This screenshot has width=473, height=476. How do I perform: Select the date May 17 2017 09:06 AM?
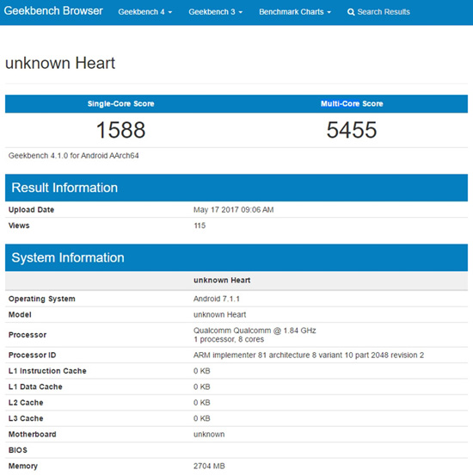[234, 210]
